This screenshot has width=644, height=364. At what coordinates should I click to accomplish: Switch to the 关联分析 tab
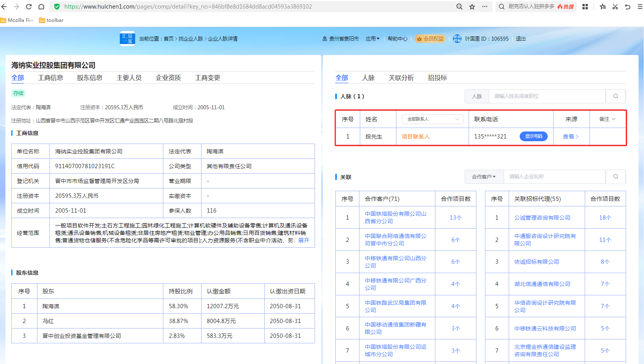pyautogui.click(x=401, y=78)
